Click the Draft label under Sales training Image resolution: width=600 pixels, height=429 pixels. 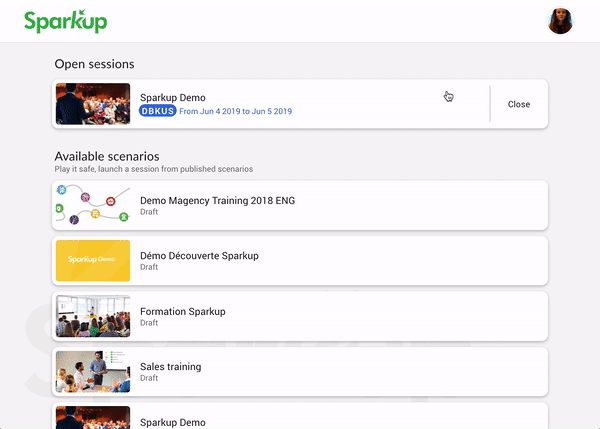pos(149,378)
